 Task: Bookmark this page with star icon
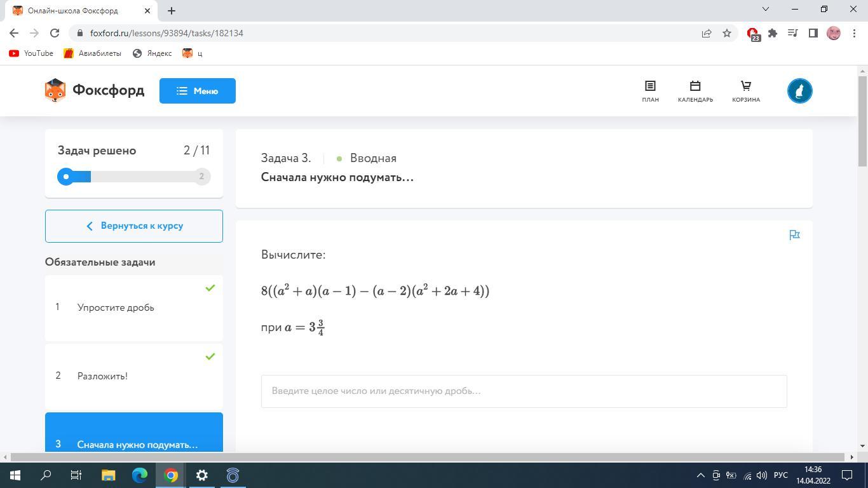727,33
